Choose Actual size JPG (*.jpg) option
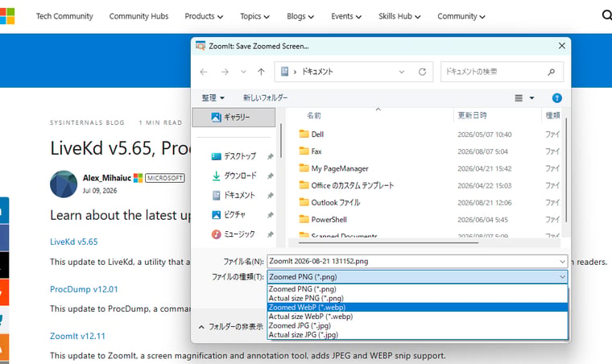 [x=417, y=335]
